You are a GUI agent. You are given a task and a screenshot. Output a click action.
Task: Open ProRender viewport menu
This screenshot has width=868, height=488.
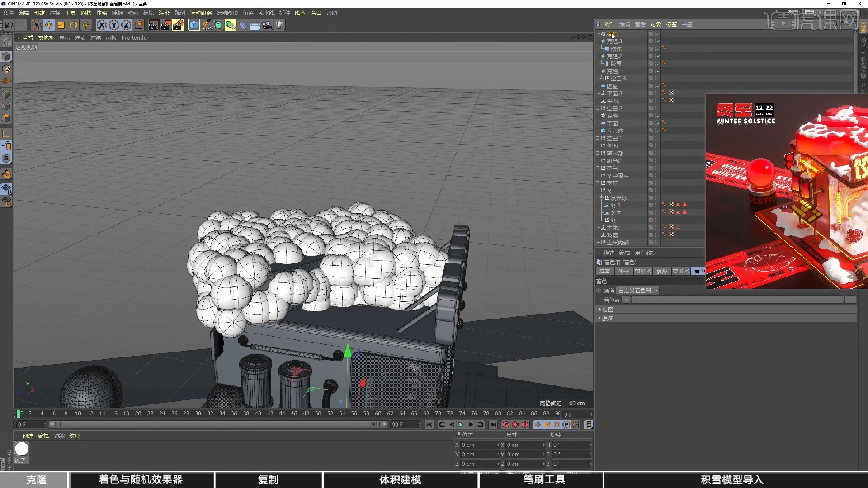(x=135, y=38)
